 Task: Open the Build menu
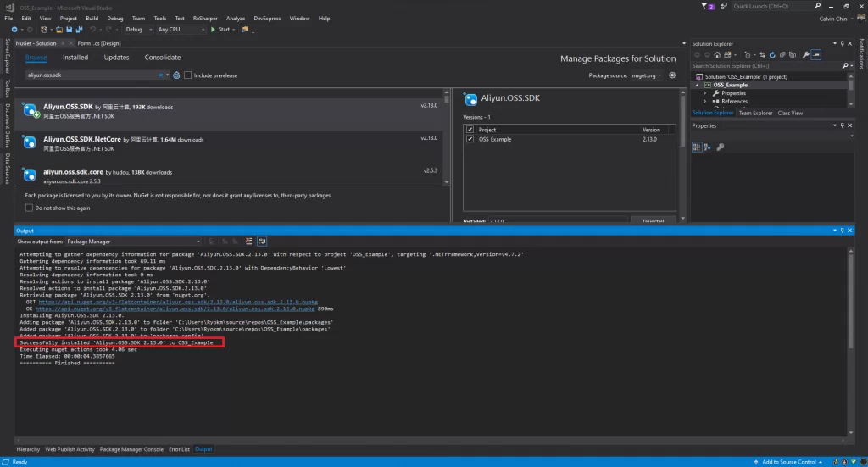(x=92, y=19)
